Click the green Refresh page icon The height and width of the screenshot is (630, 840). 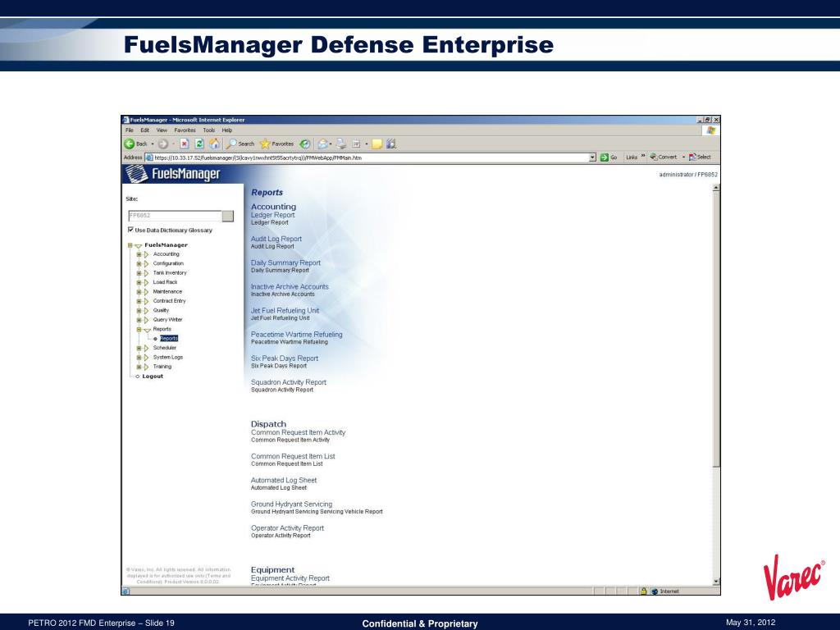[199, 144]
